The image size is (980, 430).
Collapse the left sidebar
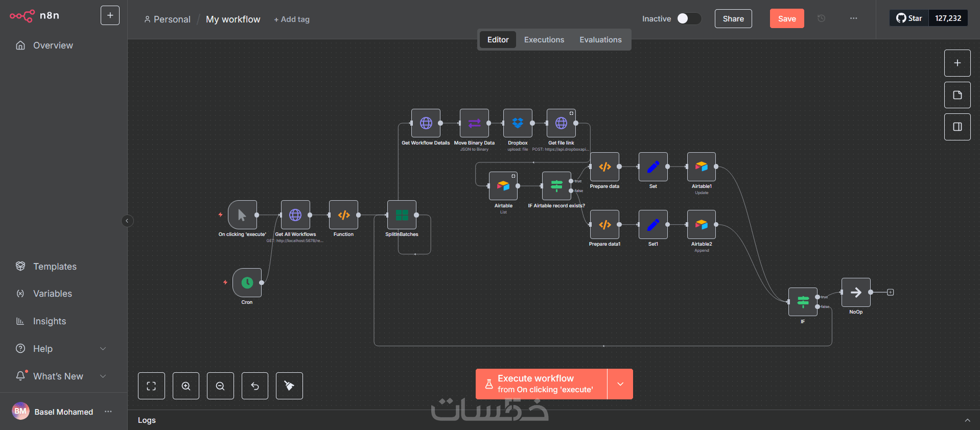[x=127, y=221]
